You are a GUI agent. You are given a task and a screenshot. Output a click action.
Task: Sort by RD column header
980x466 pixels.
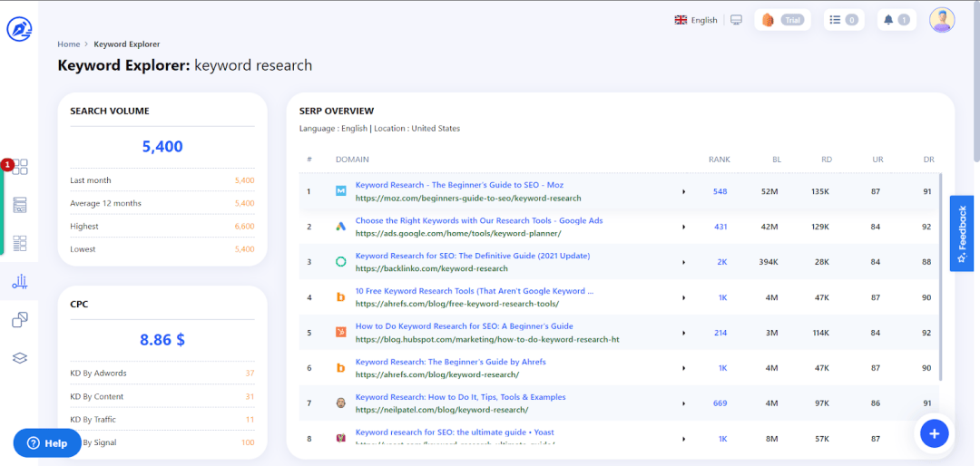coord(827,160)
